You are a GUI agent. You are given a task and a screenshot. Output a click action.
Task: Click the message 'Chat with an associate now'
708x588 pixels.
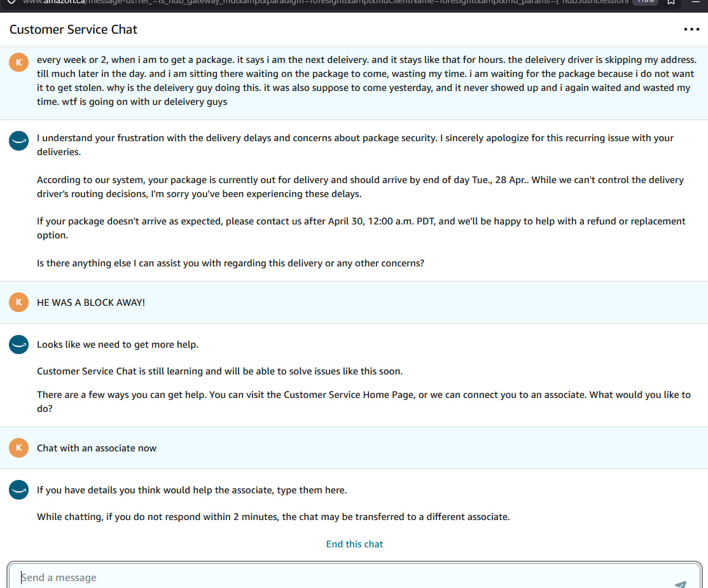[x=97, y=448]
